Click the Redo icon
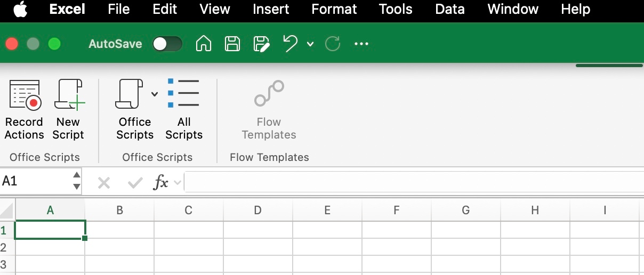Viewport: 644px width, 275px height. click(x=333, y=44)
